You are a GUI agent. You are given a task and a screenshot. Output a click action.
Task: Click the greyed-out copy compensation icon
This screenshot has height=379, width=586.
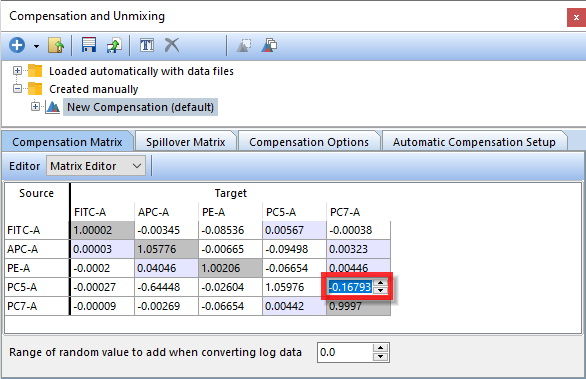tap(244, 46)
